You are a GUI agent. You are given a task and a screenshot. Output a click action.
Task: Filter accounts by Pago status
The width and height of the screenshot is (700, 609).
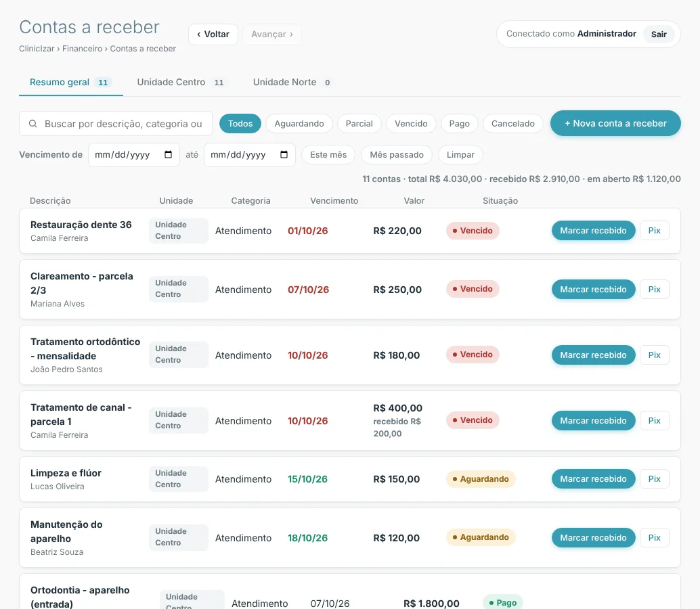[x=460, y=124]
